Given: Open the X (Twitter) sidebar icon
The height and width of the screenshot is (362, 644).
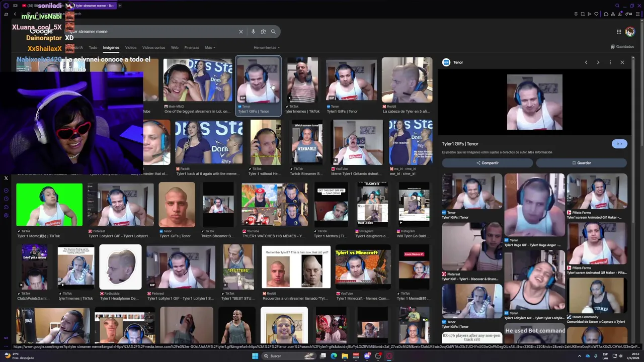Looking at the screenshot, I should pyautogui.click(x=6, y=178).
